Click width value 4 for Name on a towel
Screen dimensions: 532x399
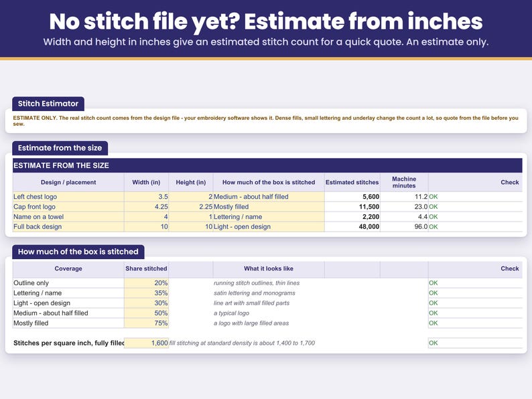click(146, 217)
